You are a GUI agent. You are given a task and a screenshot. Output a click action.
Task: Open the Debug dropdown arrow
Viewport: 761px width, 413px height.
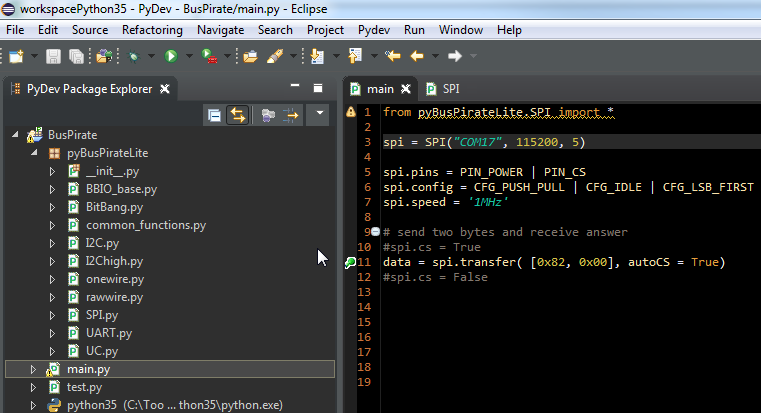(151, 56)
